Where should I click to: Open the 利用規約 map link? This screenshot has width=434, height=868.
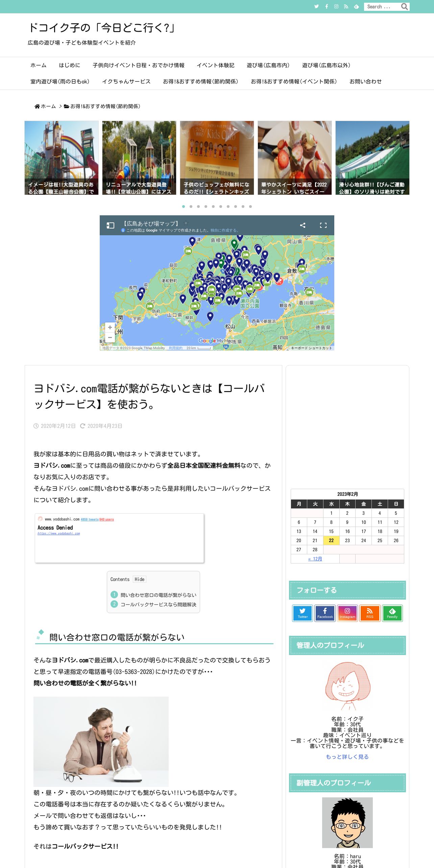(x=175, y=348)
